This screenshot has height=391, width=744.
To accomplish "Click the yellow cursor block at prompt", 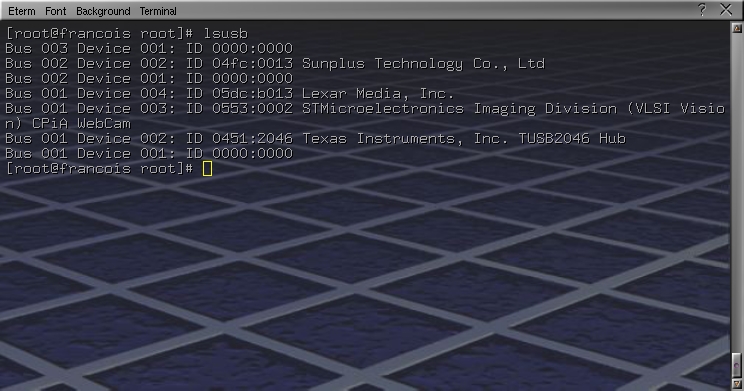I will click(207, 168).
